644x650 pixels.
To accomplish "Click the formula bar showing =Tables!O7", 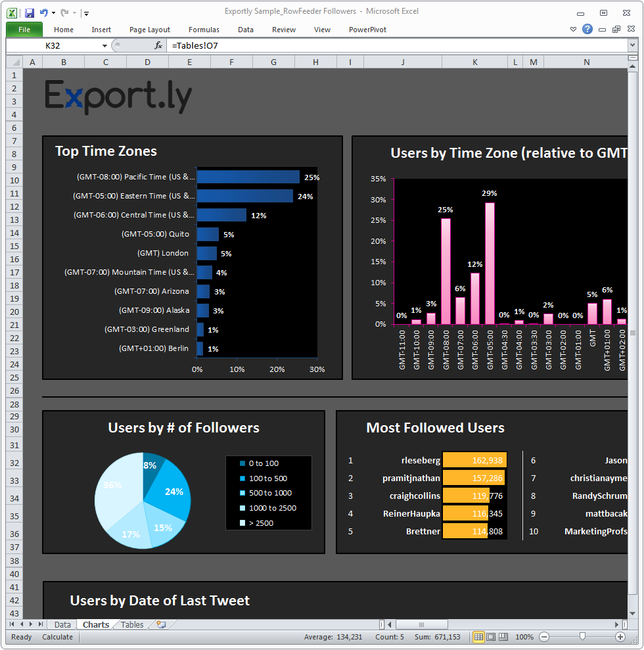I will click(x=398, y=45).
